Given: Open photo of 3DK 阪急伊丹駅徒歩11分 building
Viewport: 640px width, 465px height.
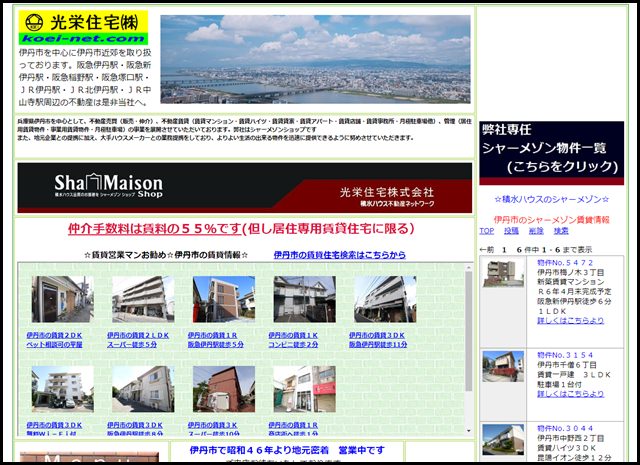Looking at the screenshot, I should click(x=385, y=299).
